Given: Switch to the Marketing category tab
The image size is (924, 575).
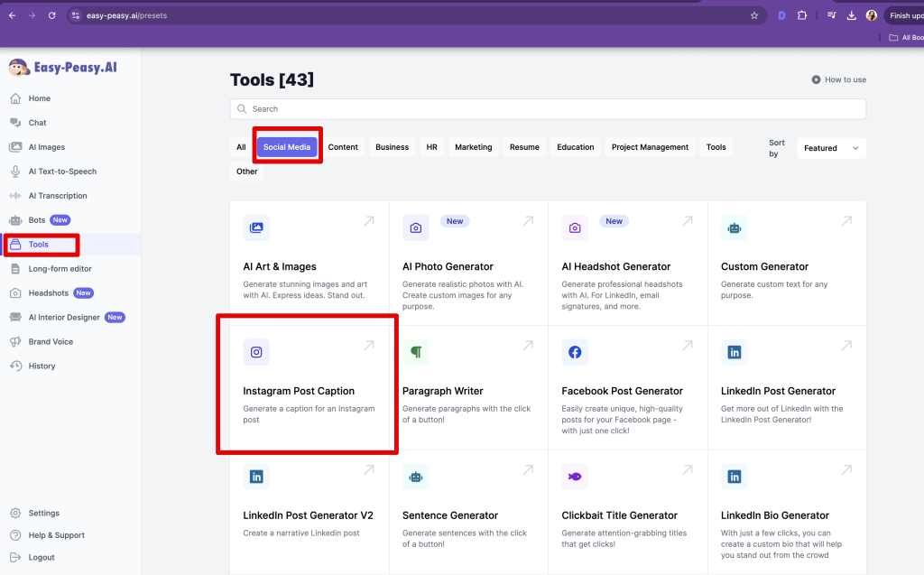Looking at the screenshot, I should click(473, 147).
